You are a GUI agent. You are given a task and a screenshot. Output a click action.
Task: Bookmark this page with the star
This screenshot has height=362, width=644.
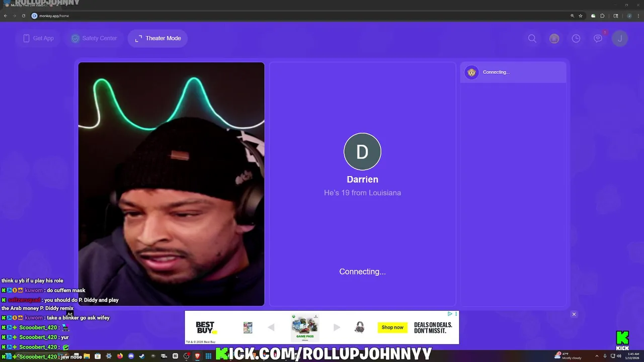point(581,16)
